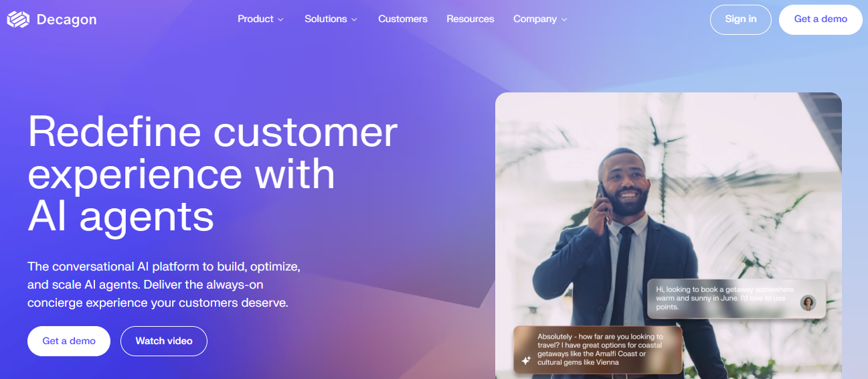Open the Solutions menu
868x379 pixels.
pyautogui.click(x=331, y=19)
